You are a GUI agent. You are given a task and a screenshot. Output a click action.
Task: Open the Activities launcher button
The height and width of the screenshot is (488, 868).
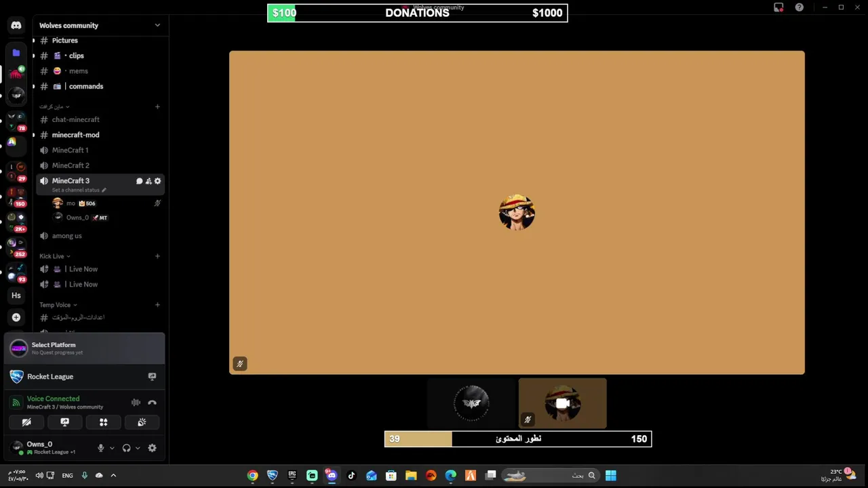104,422
